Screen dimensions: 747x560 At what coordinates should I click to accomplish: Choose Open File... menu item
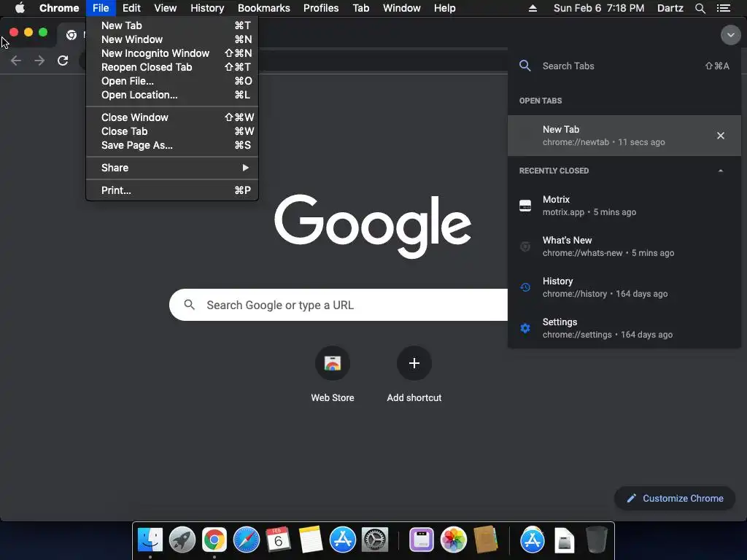172,81
